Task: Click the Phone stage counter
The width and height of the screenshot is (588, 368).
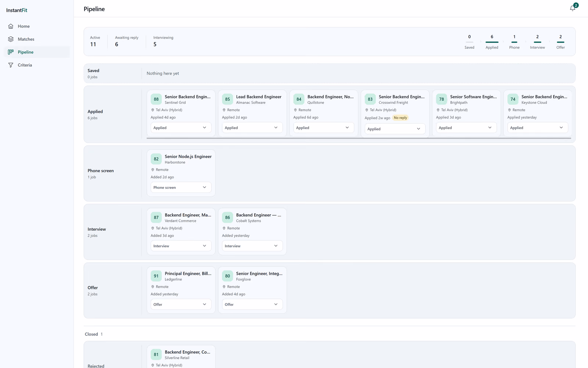Action: (x=514, y=42)
